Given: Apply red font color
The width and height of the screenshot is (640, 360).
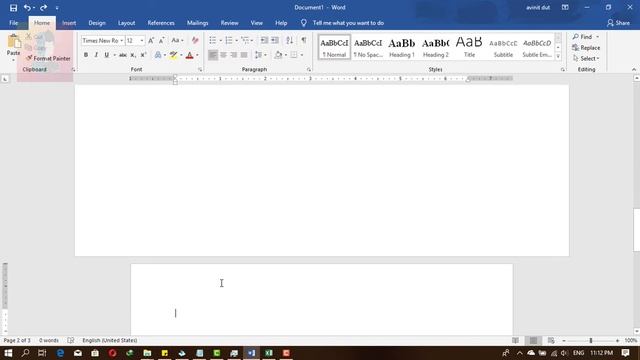Looking at the screenshot, I should coord(189,55).
